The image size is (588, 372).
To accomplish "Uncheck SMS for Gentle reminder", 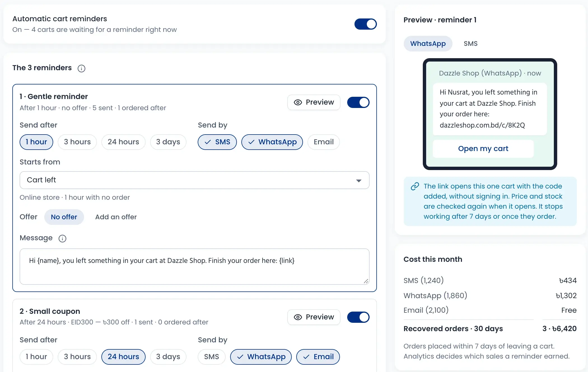I will tap(217, 142).
